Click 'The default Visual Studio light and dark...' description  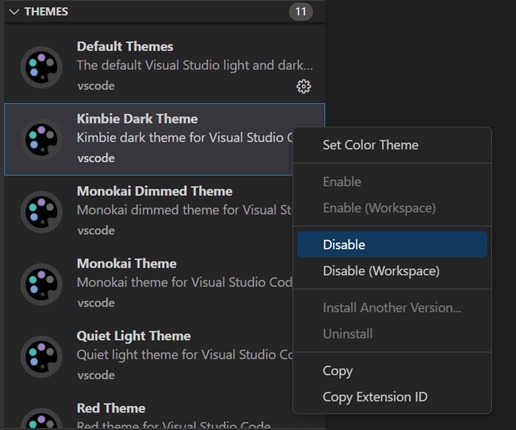pyautogui.click(x=195, y=65)
